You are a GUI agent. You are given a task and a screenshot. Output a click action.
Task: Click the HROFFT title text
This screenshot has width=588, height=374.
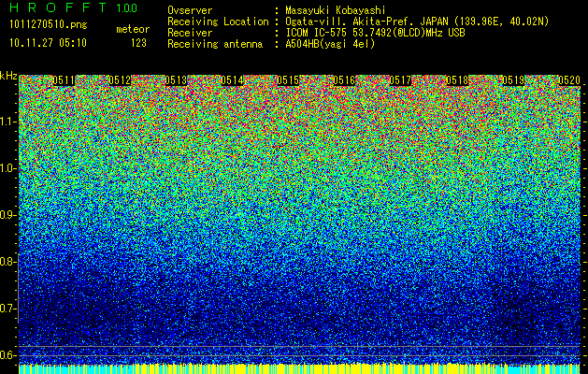pos(58,7)
